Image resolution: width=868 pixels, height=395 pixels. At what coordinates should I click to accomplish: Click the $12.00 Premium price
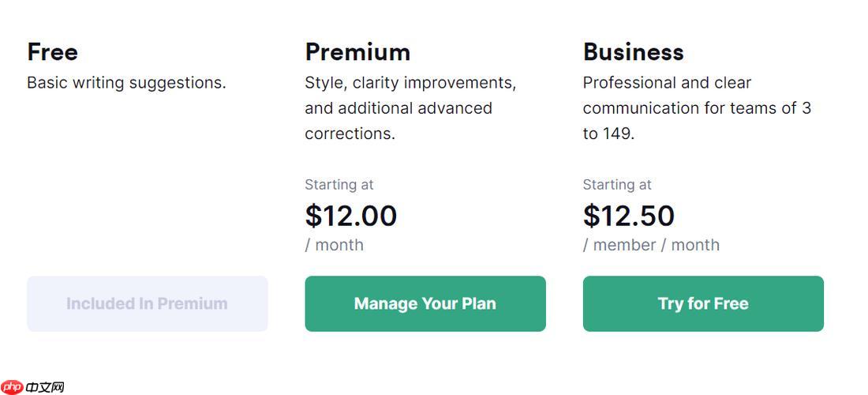[x=351, y=216]
